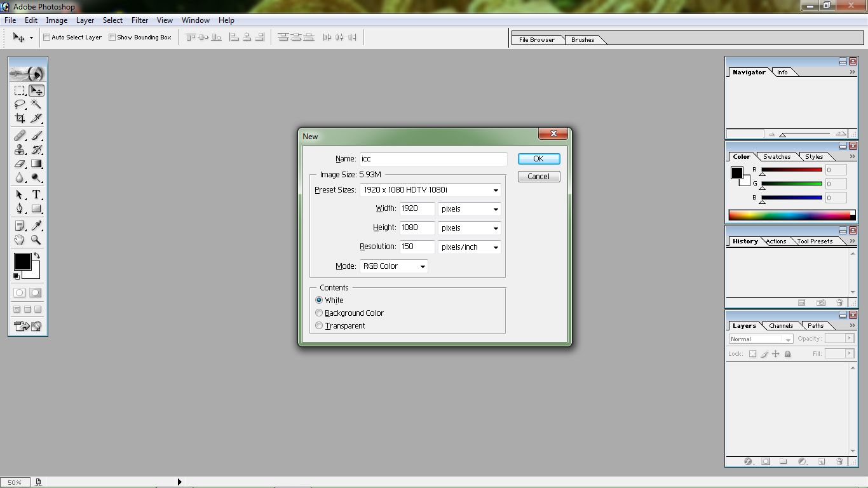Select the Eyedropper tool

[x=36, y=225]
